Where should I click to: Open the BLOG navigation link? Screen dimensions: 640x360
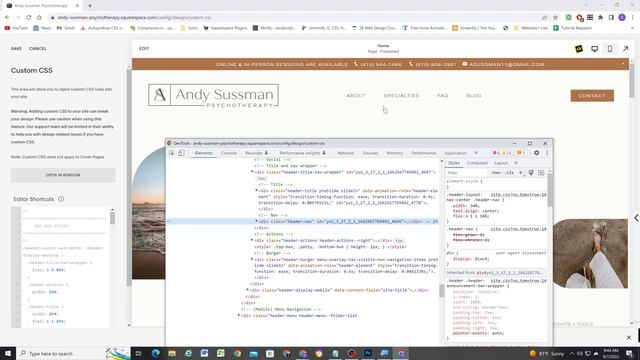click(x=474, y=96)
